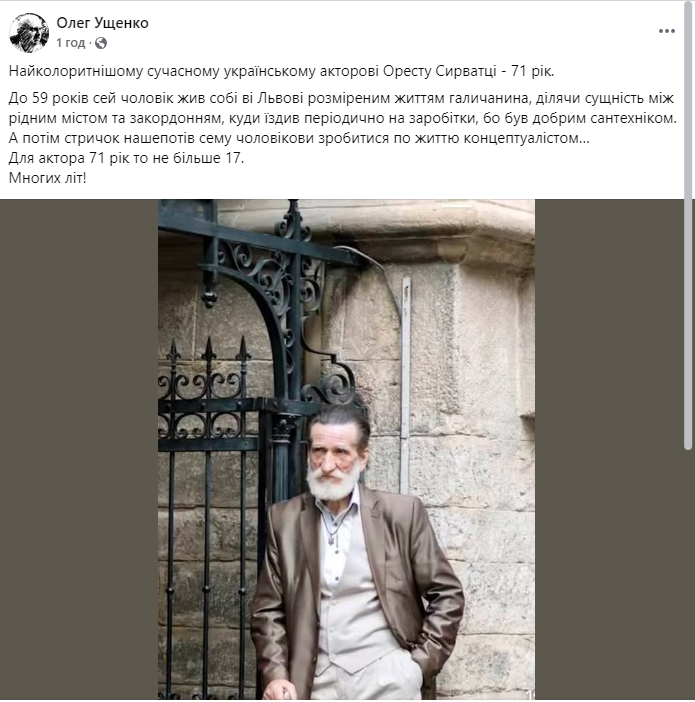Open the author name Олег Ущенко link
Screen dimensions: 695x702
point(103,23)
